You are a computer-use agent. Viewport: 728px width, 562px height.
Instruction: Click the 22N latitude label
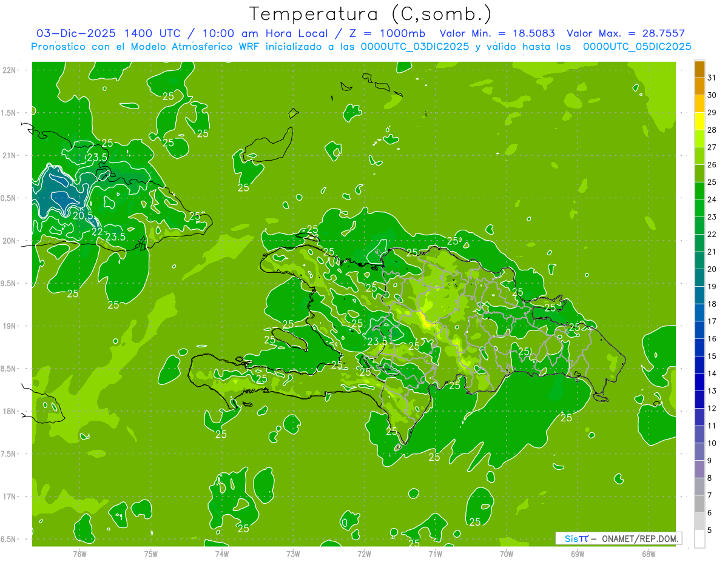pyautogui.click(x=10, y=70)
